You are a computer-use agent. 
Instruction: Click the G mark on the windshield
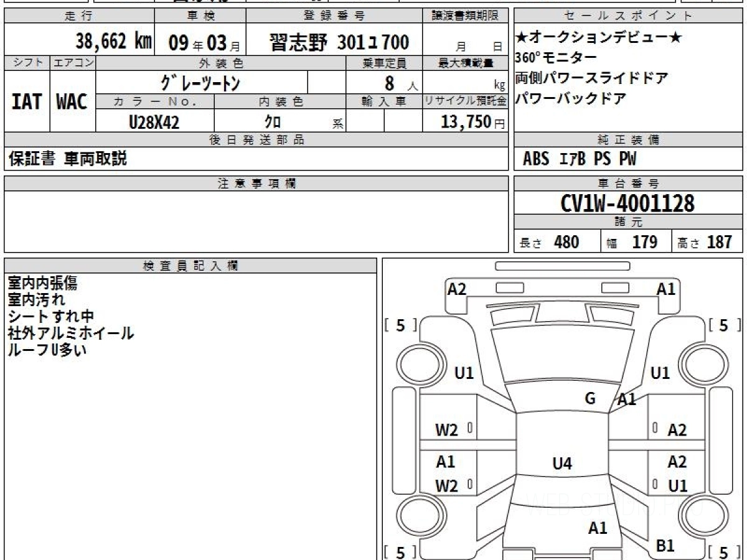coord(590,399)
